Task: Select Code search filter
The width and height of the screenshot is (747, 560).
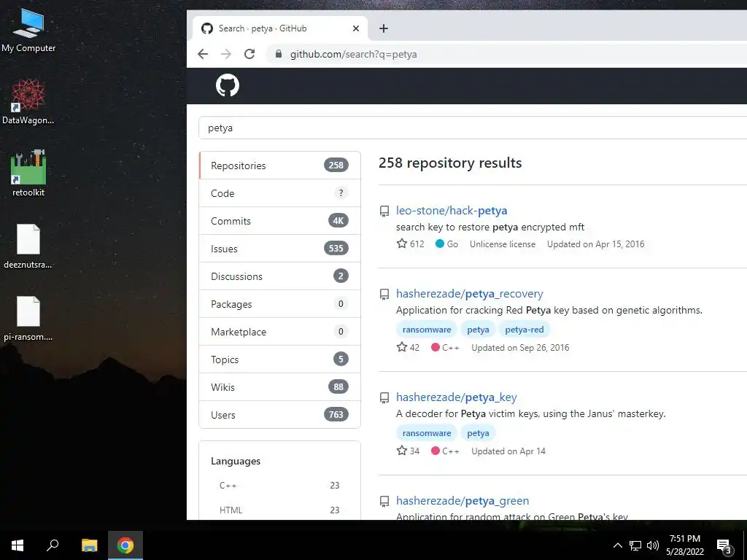Action: click(279, 192)
